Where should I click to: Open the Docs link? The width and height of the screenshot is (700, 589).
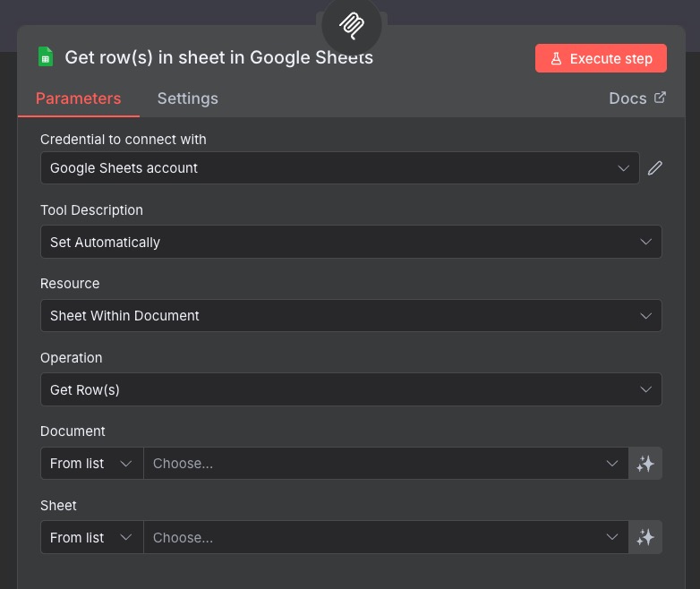[x=628, y=98]
